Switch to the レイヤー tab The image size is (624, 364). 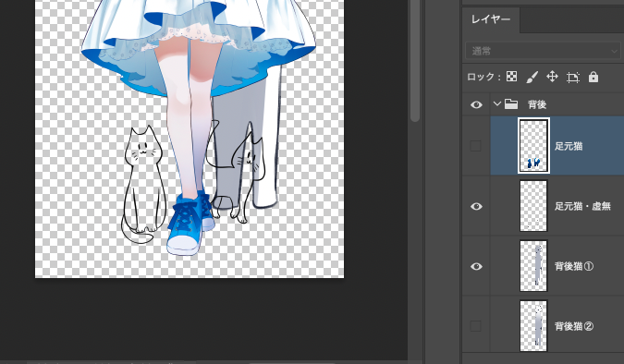[491, 19]
